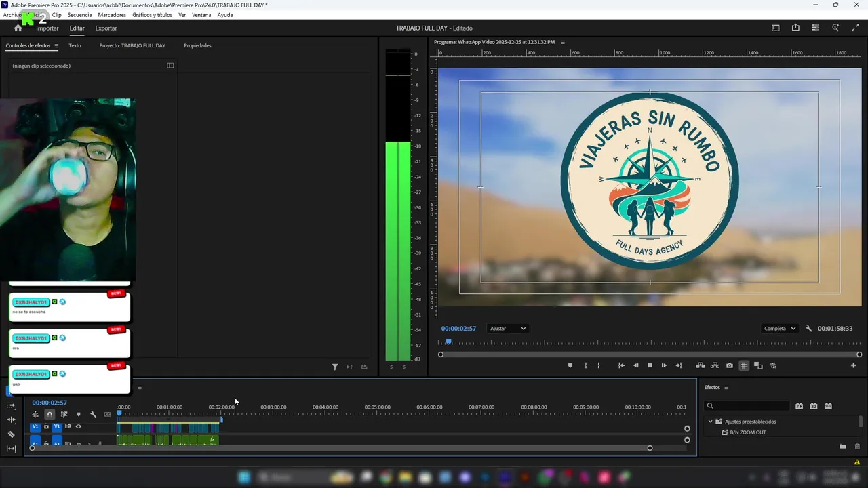Toggle captions track options CC
The height and width of the screenshot is (488, 868).
point(107,414)
